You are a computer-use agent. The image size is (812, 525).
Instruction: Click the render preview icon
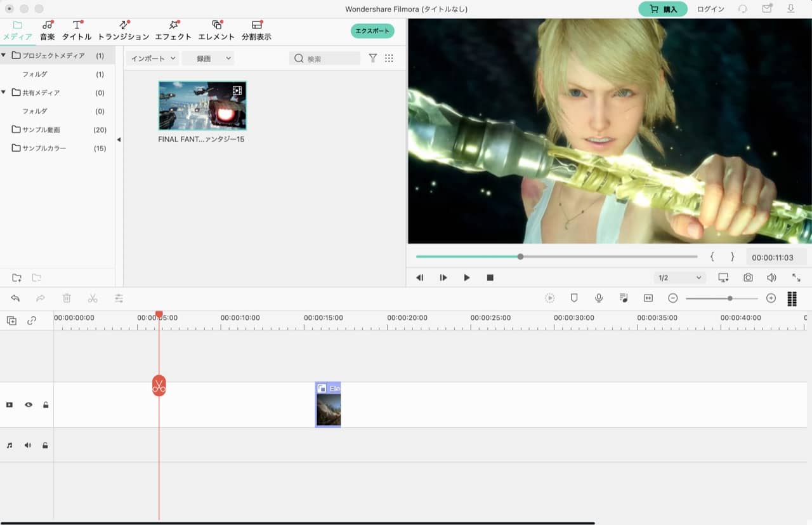(x=549, y=298)
